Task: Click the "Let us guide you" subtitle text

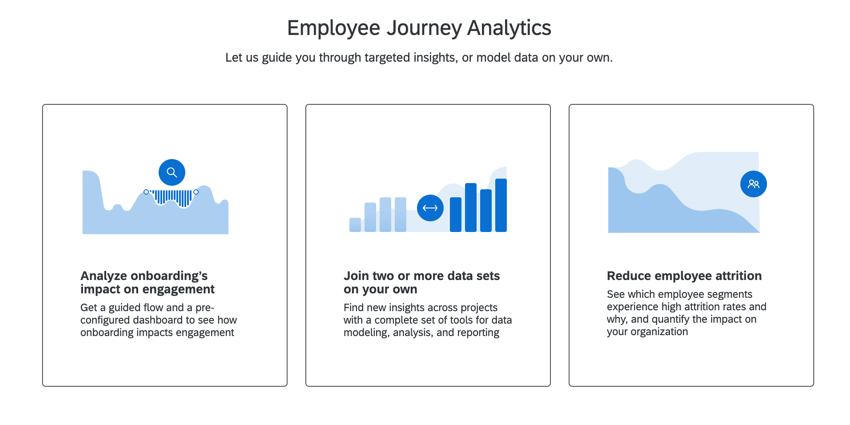Action: [419, 58]
